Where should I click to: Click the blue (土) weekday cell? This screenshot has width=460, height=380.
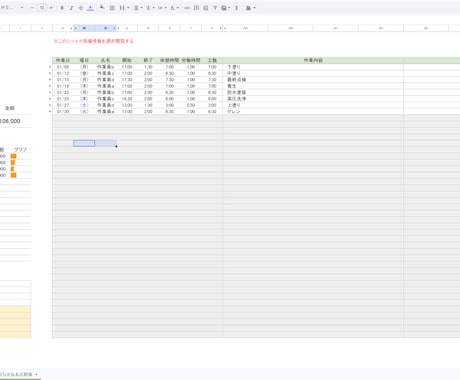pos(84,105)
